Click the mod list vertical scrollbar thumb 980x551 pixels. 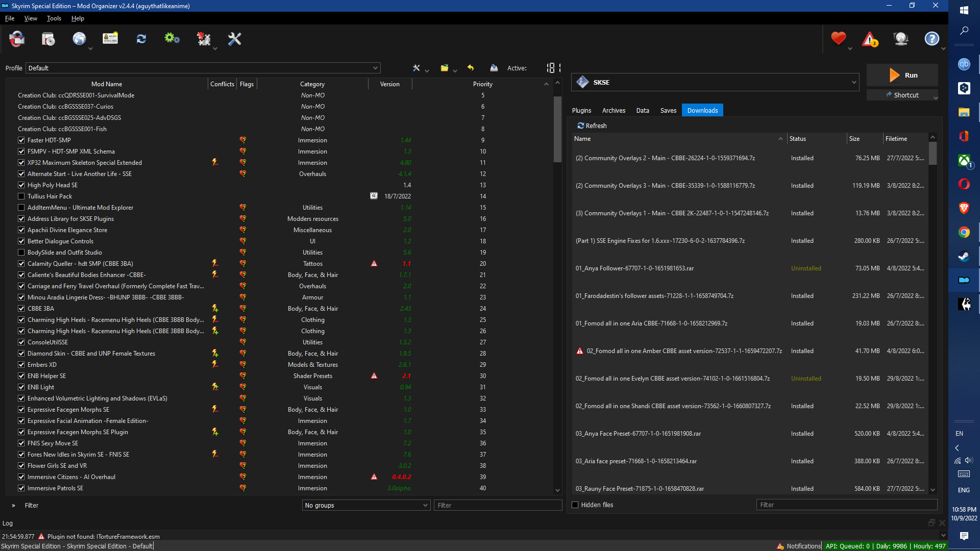tap(557, 129)
